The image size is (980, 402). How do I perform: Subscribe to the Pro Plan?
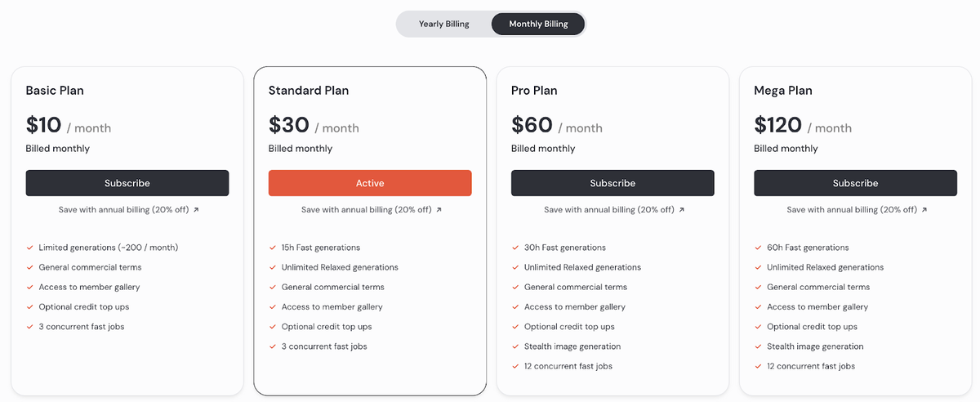(x=612, y=183)
